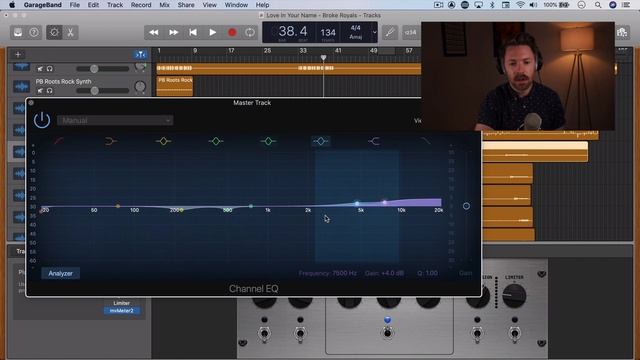Flip the leftmost toggle switch in Smart Controls
The image size is (640, 360).
[264, 333]
